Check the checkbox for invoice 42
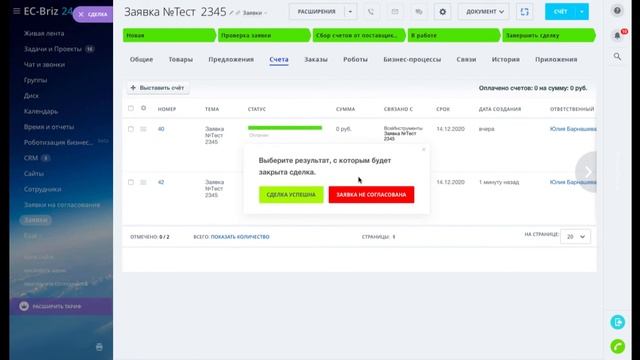 tap(131, 182)
